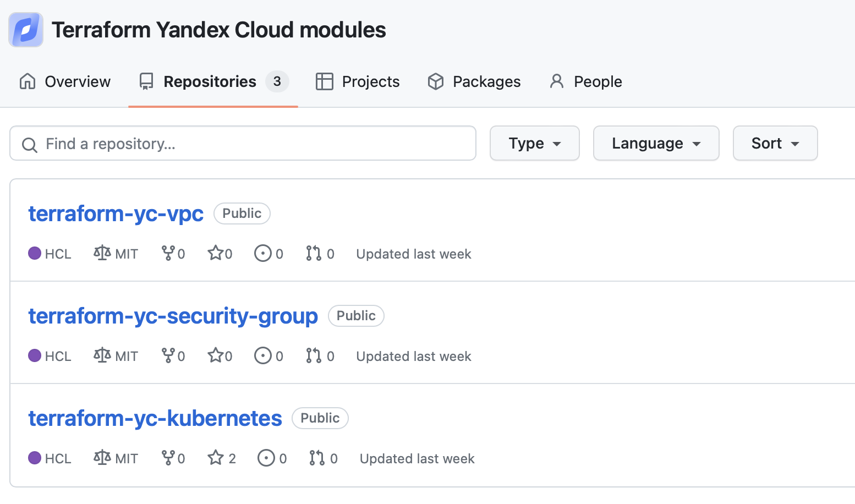
Task: Go to the Projects tab
Action: pyautogui.click(x=358, y=81)
